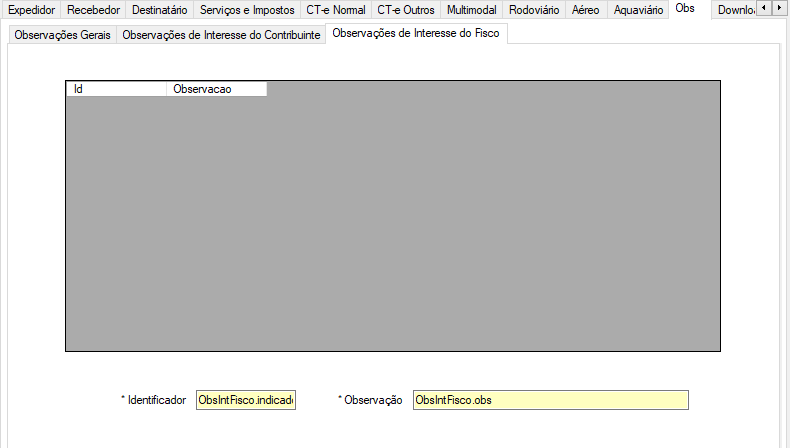The height and width of the screenshot is (448, 790).
Task: Open the Expedidor tab
Action: point(31,10)
